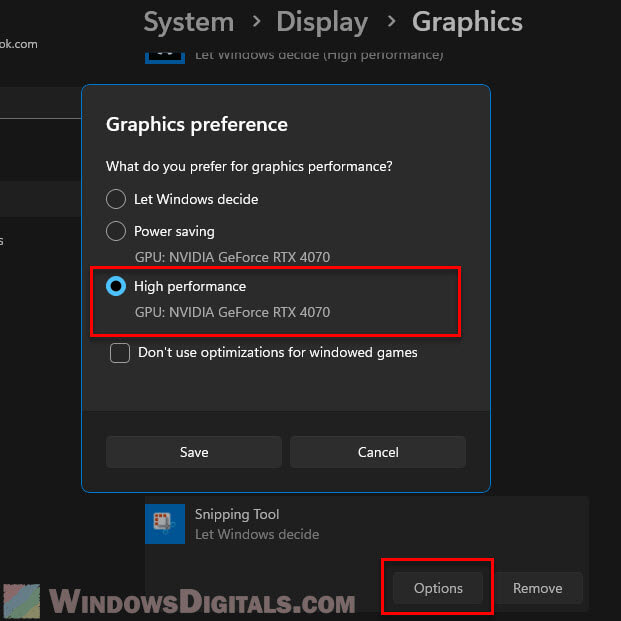Click GPU label under High performance
Screen dimensions: 621x621
click(x=232, y=312)
